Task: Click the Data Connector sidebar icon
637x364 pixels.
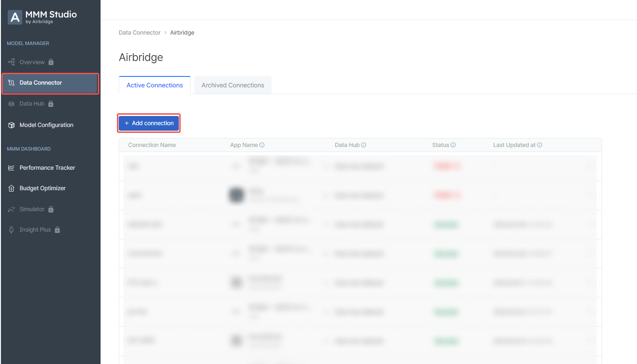Action: click(x=12, y=83)
